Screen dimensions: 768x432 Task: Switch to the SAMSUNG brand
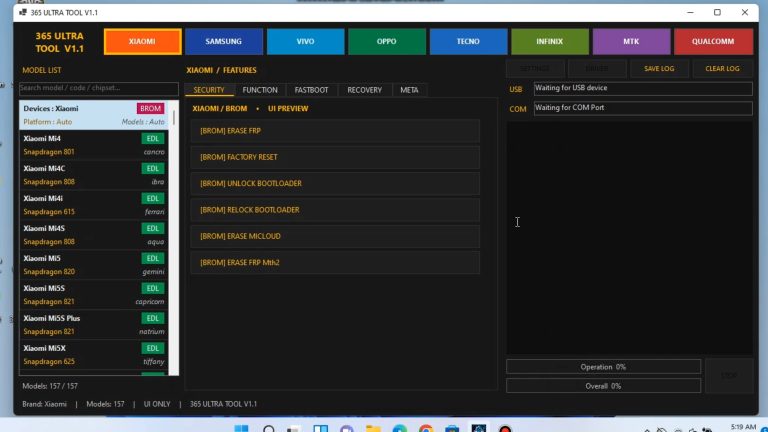(223, 42)
